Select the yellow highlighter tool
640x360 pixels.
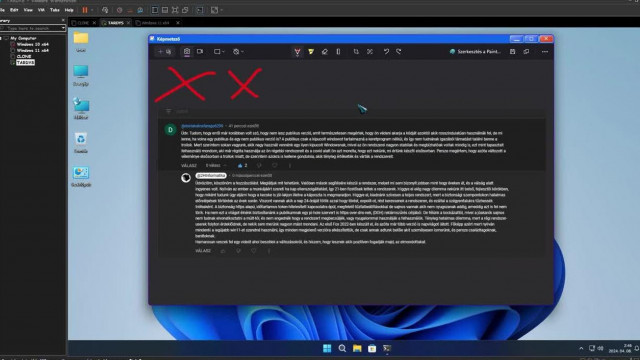click(311, 52)
